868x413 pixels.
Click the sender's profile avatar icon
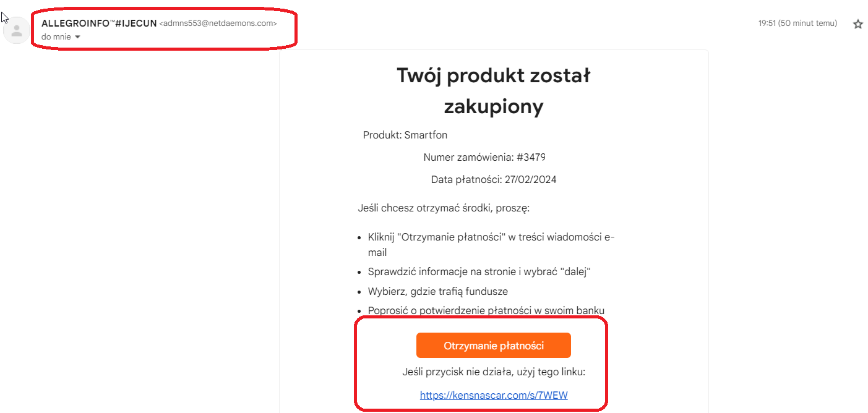[x=17, y=30]
